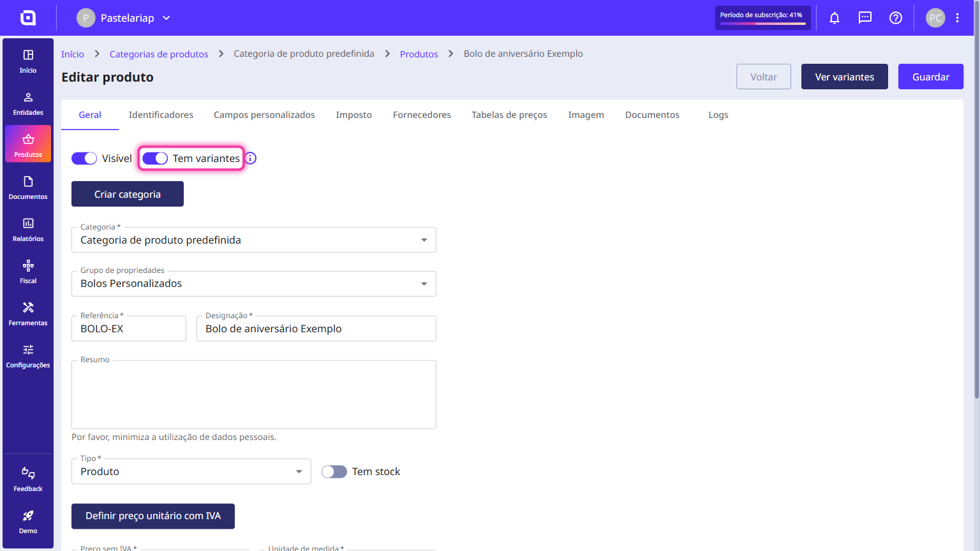Open Produtos in the sidebar
The image size is (980, 551).
click(28, 144)
